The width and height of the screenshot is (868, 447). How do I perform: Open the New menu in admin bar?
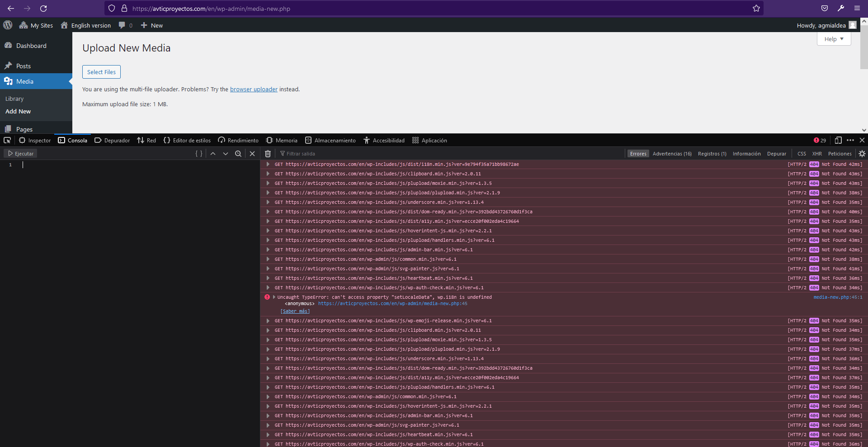152,25
